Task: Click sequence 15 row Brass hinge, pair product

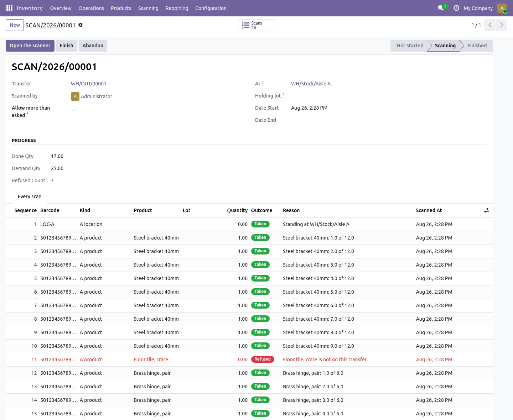Action: (x=152, y=414)
